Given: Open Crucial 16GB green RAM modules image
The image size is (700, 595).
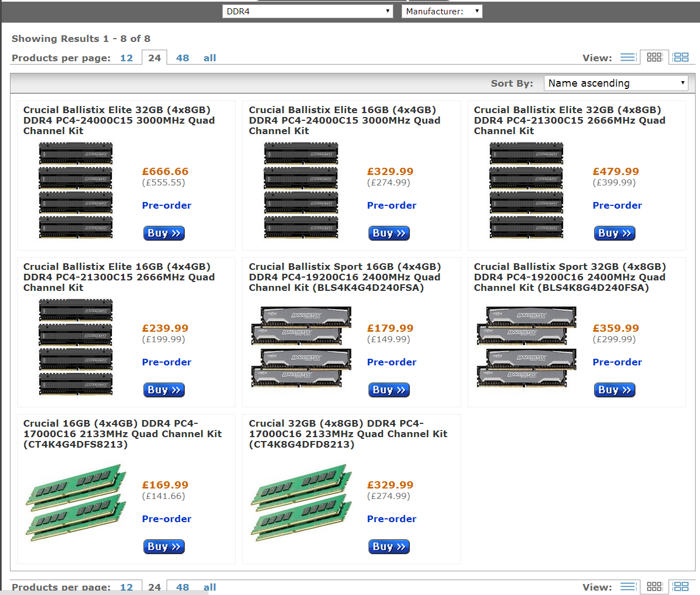Looking at the screenshot, I should pos(76,503).
